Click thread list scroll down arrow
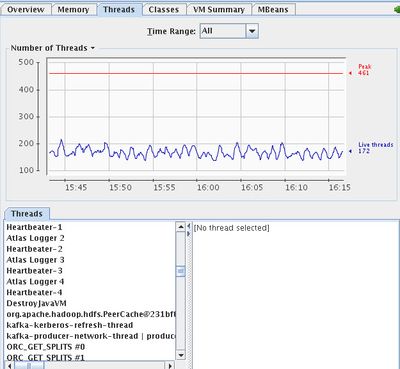400x369 pixels. [x=180, y=355]
